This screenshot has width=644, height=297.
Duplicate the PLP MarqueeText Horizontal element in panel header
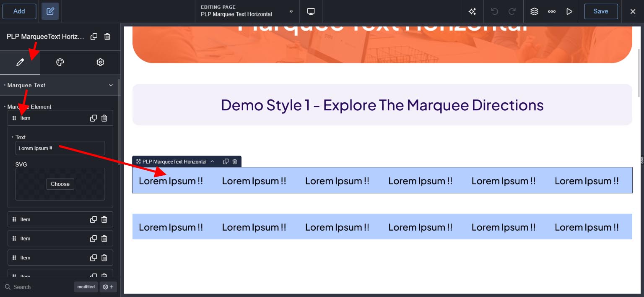[x=94, y=36]
